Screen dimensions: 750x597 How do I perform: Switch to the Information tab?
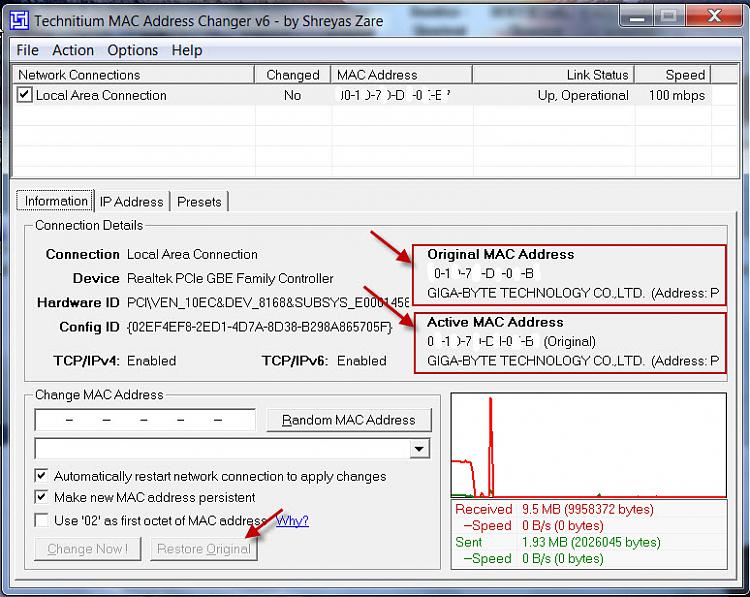tap(55, 201)
